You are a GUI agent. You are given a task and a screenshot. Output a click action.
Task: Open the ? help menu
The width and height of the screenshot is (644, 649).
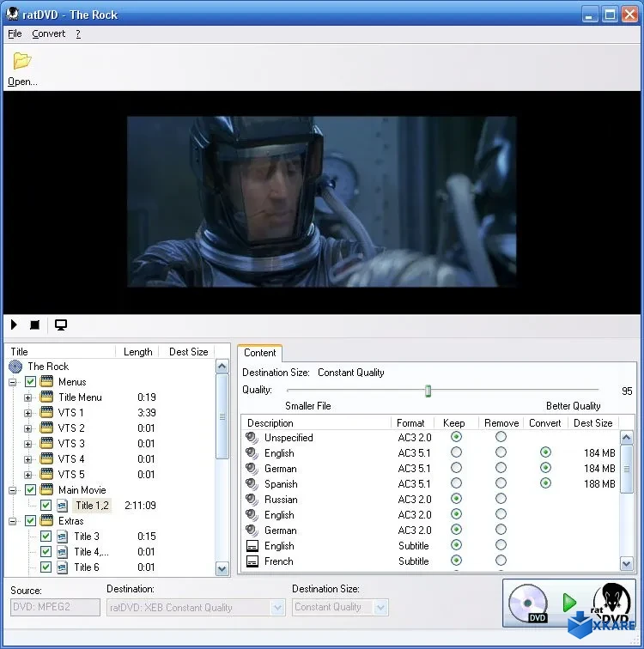click(x=78, y=33)
